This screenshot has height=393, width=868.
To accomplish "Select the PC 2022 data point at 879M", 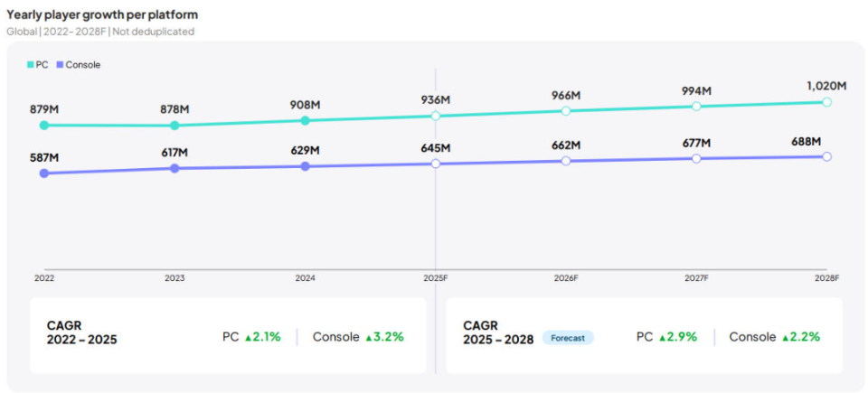I will 43,126.
